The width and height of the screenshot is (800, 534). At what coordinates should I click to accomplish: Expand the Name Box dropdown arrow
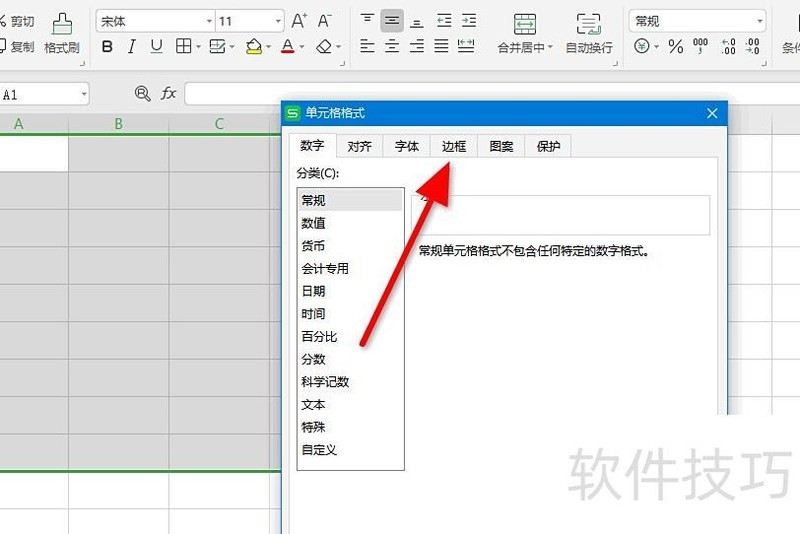[84, 94]
